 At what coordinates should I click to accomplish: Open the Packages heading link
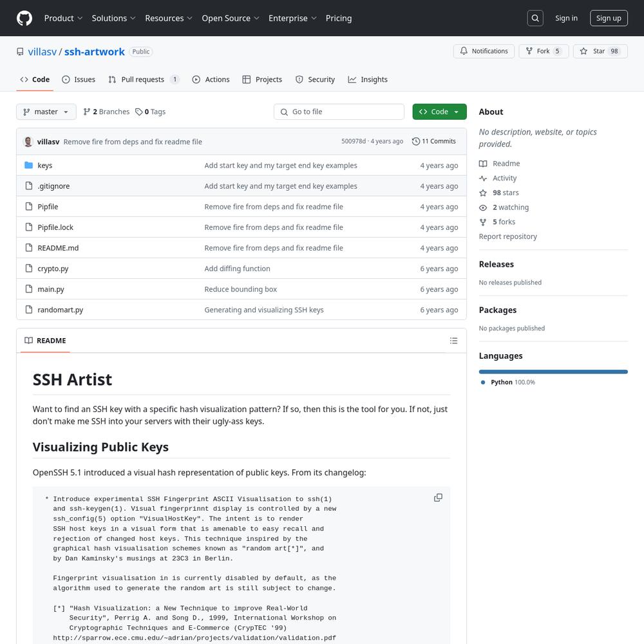[497, 310]
